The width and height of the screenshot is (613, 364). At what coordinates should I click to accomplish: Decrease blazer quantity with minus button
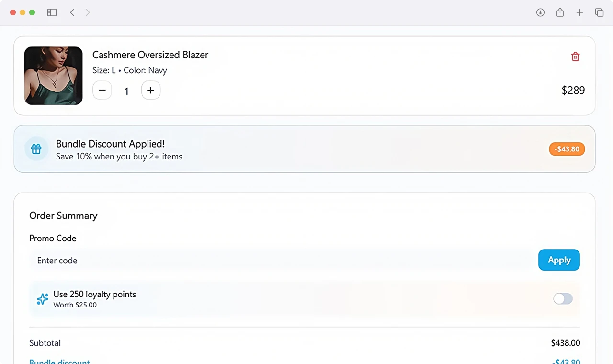coord(102,90)
